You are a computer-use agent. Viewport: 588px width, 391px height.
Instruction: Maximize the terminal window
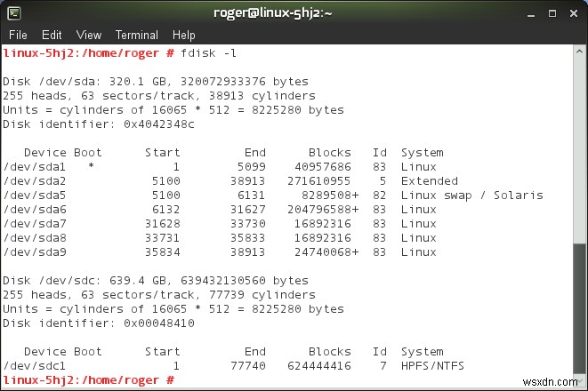pyautogui.click(x=552, y=13)
